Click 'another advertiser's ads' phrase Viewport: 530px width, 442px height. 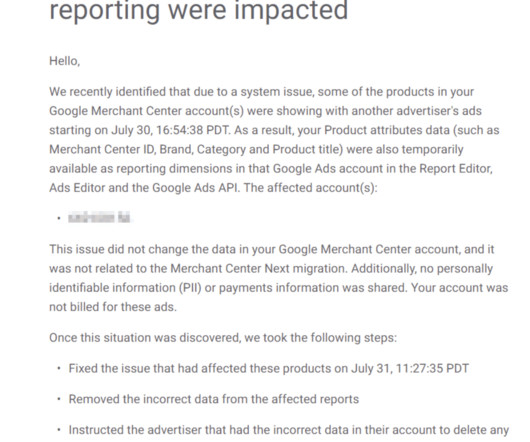(416, 111)
